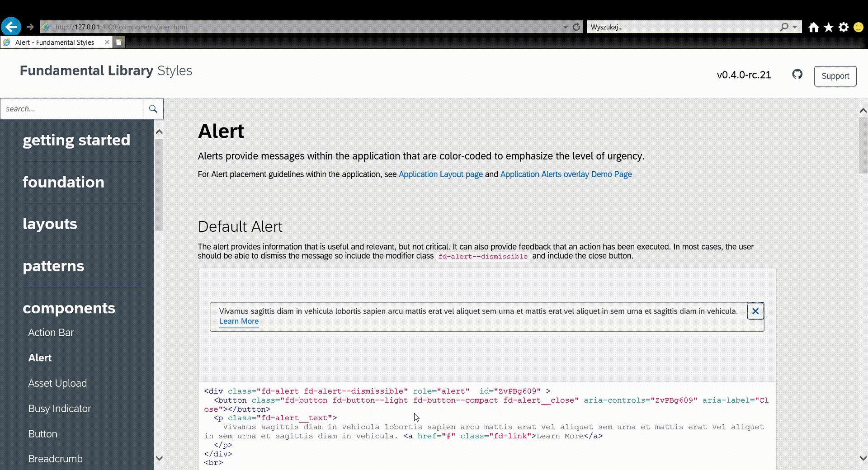Click the sidebar search input field

(x=72, y=109)
